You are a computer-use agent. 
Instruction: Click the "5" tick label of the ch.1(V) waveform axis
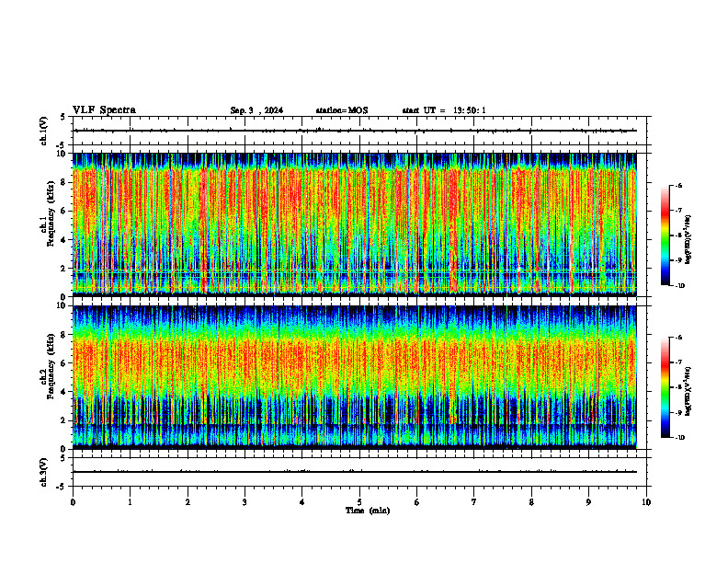click(x=63, y=117)
